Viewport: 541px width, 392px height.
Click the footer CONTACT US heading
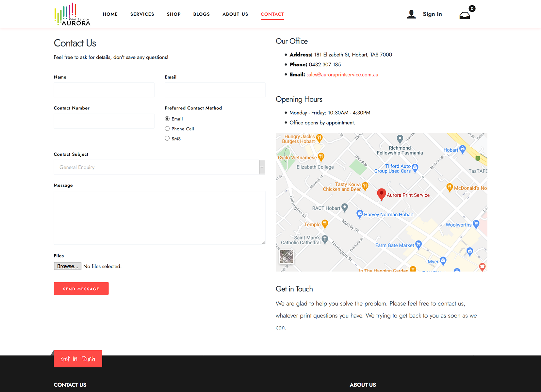click(70, 385)
